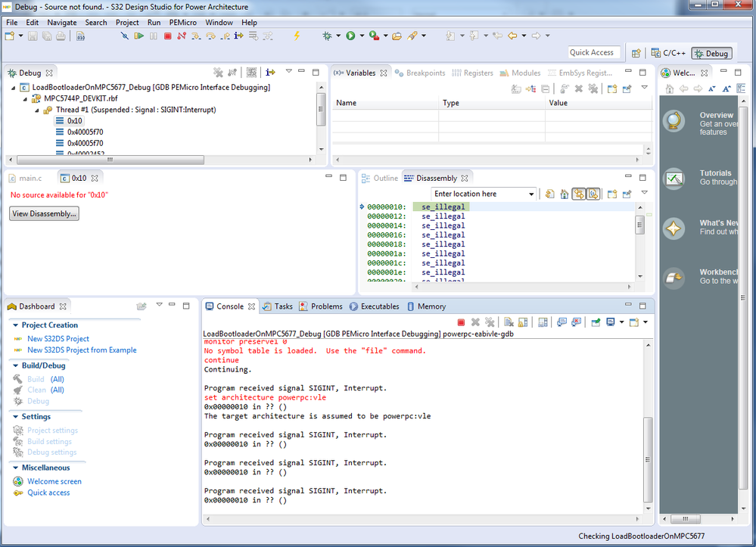Viewport: 756px width, 547px height.
Task: Click New S32DS Project from Example link
Action: point(82,350)
